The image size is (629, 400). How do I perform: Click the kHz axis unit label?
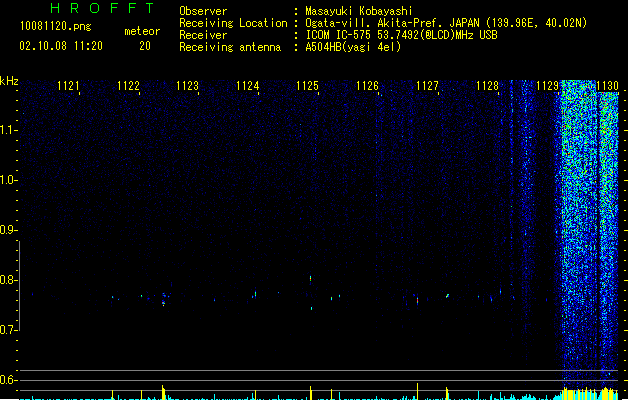point(9,81)
